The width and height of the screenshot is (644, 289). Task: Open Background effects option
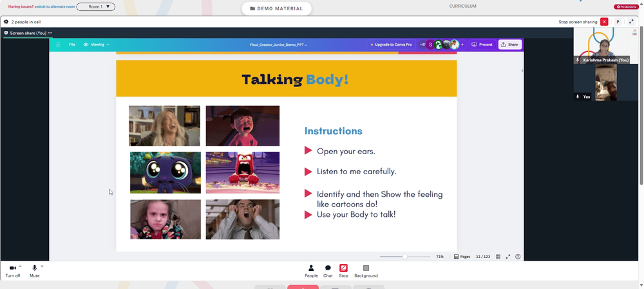[x=366, y=271]
